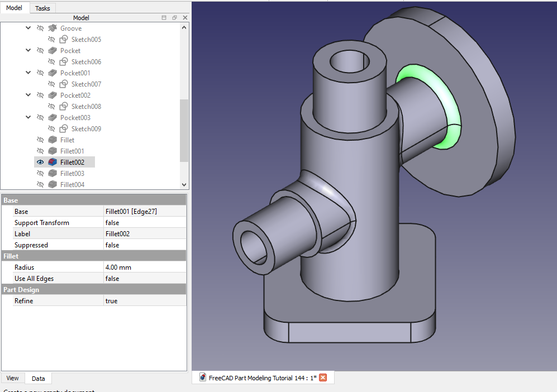Click the Pocket001 feature icon
This screenshot has width=557, height=392.
click(53, 73)
